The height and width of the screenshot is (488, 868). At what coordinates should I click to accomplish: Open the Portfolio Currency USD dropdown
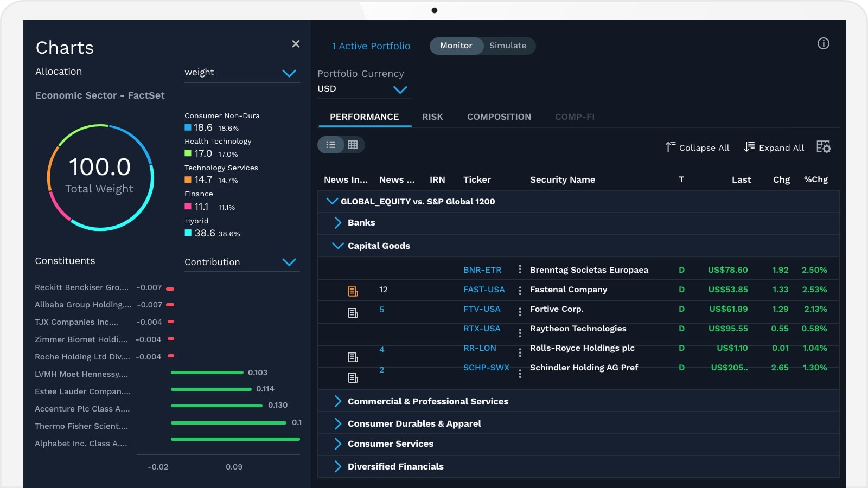click(364, 89)
